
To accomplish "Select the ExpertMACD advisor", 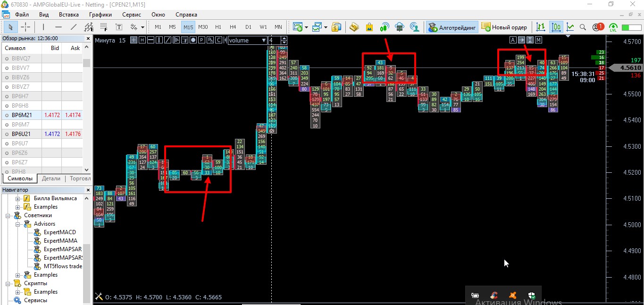I will coord(59,232).
